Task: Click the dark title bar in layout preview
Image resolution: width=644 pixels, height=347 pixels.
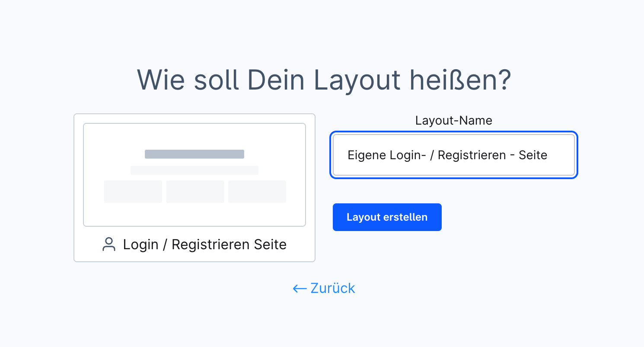Action: [x=194, y=154]
